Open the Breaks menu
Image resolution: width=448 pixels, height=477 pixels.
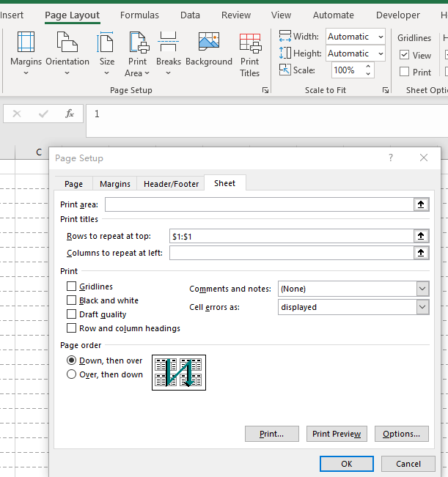pos(169,53)
